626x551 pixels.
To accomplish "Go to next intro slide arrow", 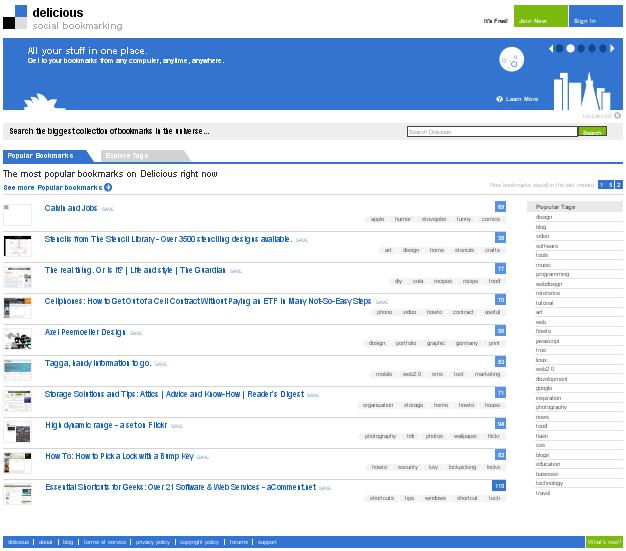I will pyautogui.click(x=612, y=49).
